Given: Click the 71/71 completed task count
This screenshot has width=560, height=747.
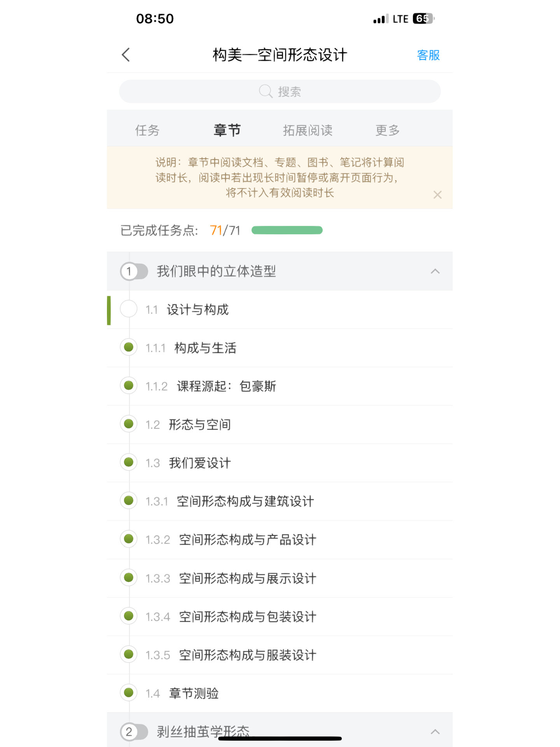Looking at the screenshot, I should (225, 230).
